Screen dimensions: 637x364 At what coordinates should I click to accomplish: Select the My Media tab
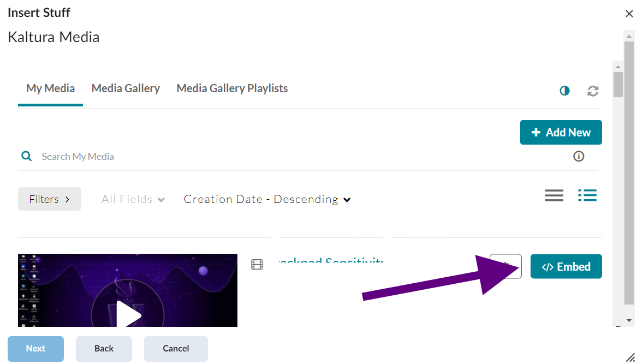point(50,88)
